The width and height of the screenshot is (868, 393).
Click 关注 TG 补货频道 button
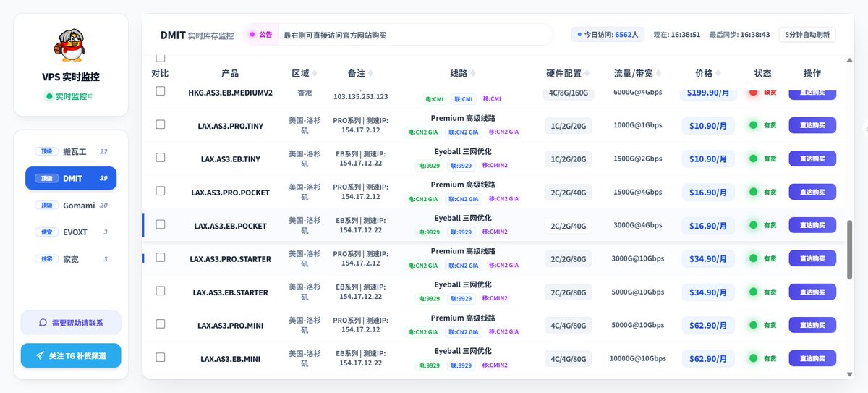71,356
